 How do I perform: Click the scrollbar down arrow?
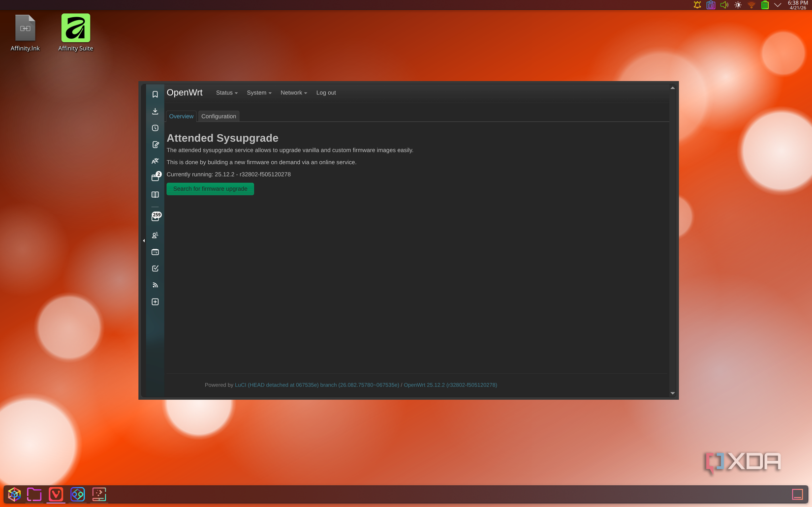(672, 393)
